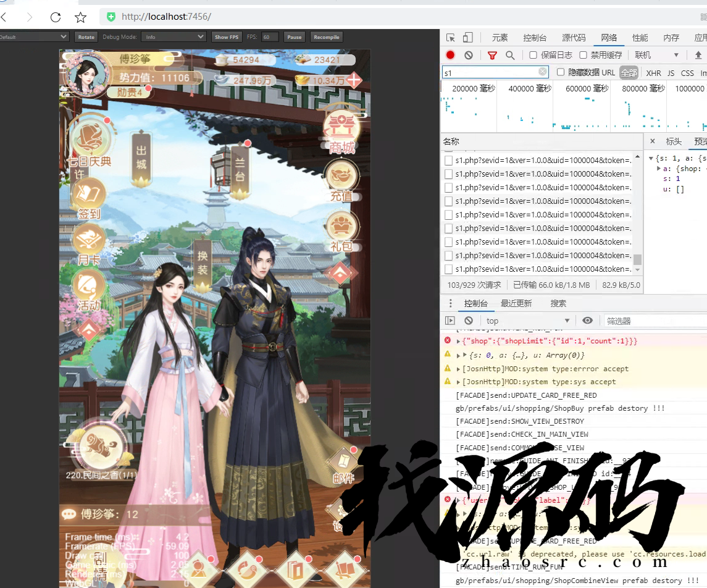Image resolution: width=707 pixels, height=588 pixels.
Task: Open the 充值 recharge icon
Action: [x=342, y=181]
